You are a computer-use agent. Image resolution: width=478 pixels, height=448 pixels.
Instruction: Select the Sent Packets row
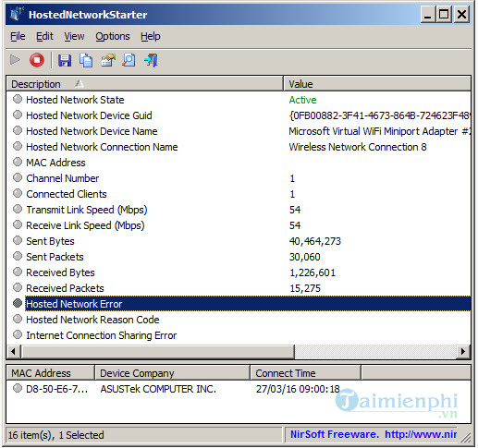[239, 257]
